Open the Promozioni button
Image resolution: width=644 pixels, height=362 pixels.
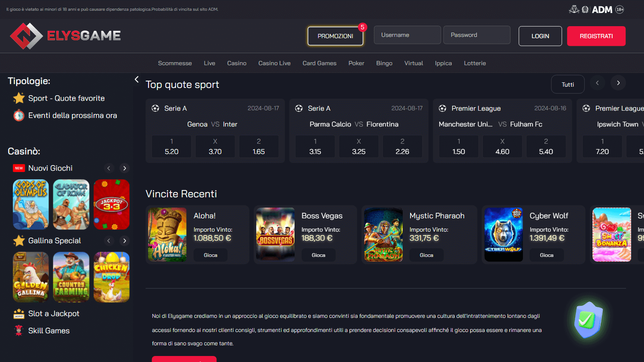pyautogui.click(x=335, y=36)
